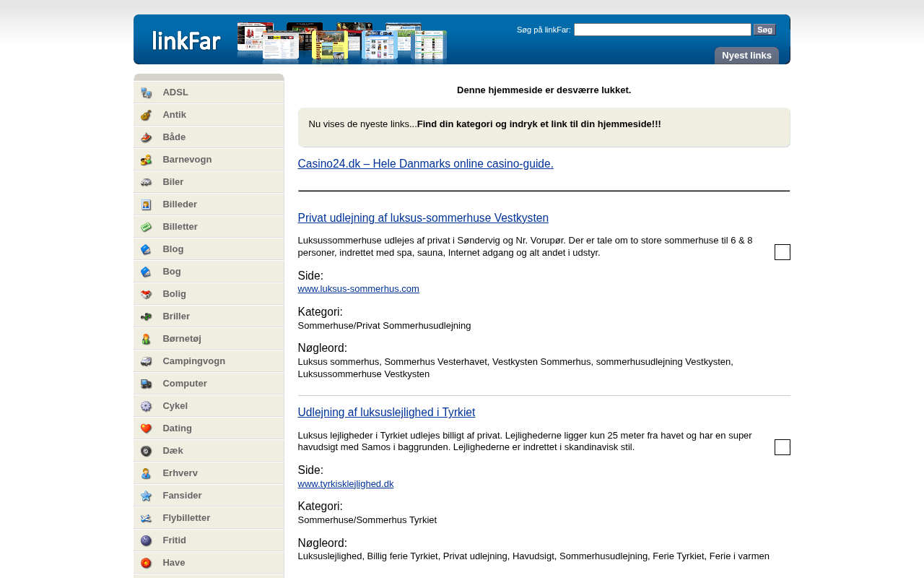Click the Campingvogn caravan icon

click(x=147, y=361)
